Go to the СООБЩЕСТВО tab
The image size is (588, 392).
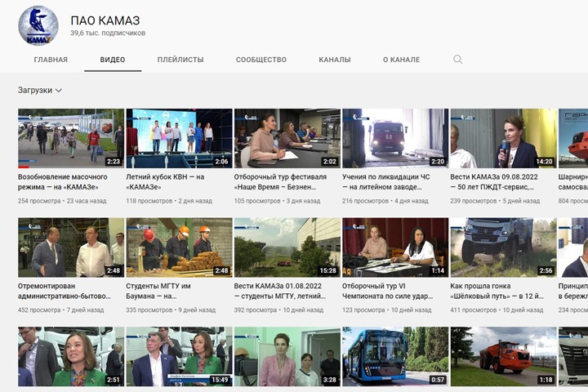pos(261,60)
